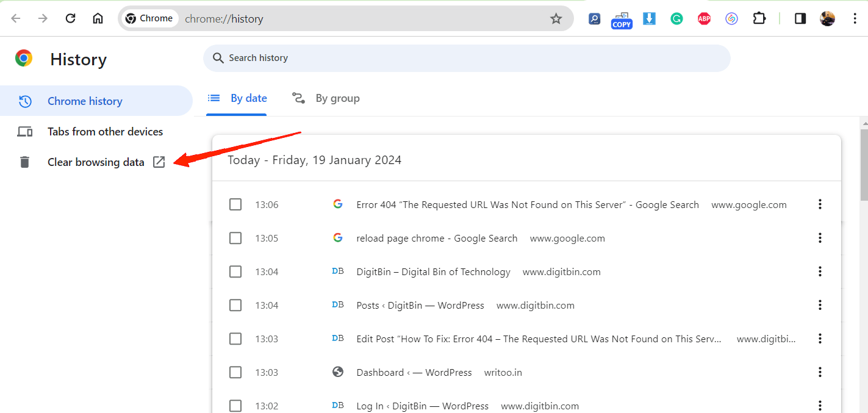Screen dimensions: 868x413
Task: Toggle the Chrome side panel
Action: pos(800,18)
